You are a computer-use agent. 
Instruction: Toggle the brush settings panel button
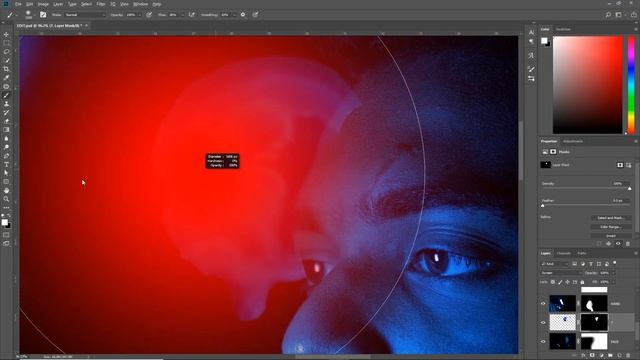click(43, 15)
